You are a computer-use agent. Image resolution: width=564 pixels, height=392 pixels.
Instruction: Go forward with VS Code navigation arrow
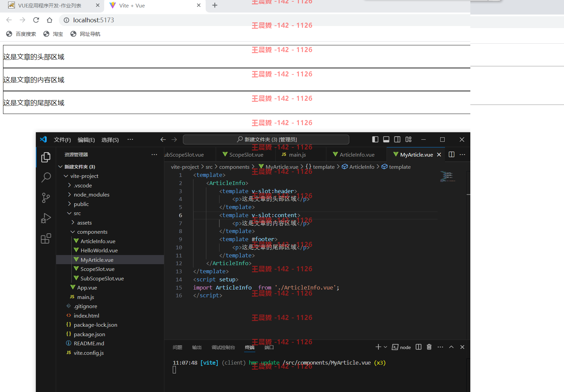[174, 139]
